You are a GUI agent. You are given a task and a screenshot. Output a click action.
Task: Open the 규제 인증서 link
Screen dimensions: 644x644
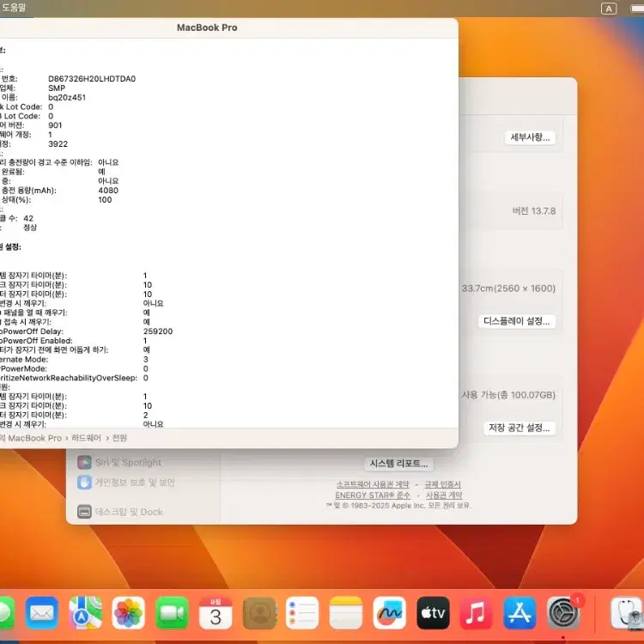point(443,484)
